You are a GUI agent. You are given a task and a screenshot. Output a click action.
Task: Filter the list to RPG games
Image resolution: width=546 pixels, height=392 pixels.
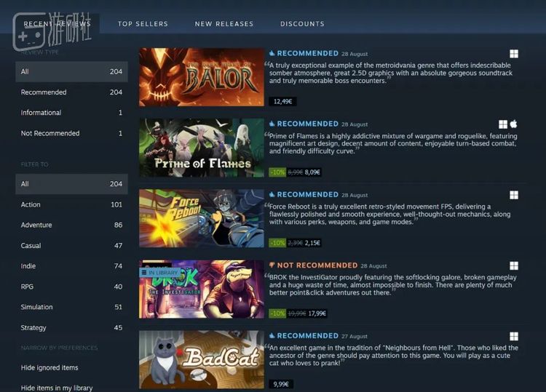click(72, 287)
